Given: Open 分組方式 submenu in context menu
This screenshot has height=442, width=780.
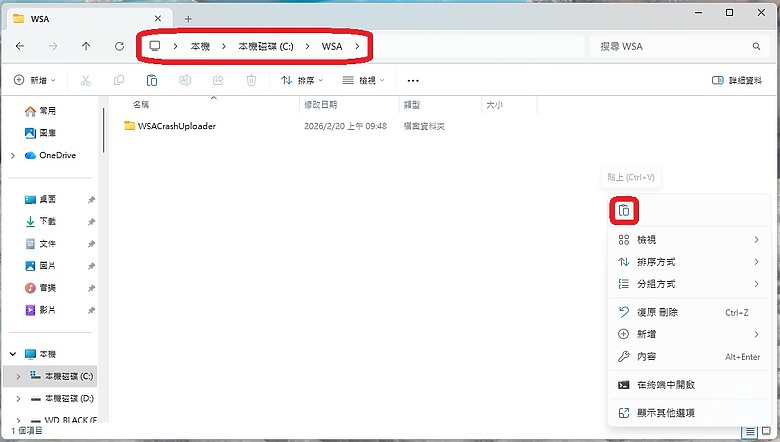Looking at the screenshot, I should (x=689, y=284).
